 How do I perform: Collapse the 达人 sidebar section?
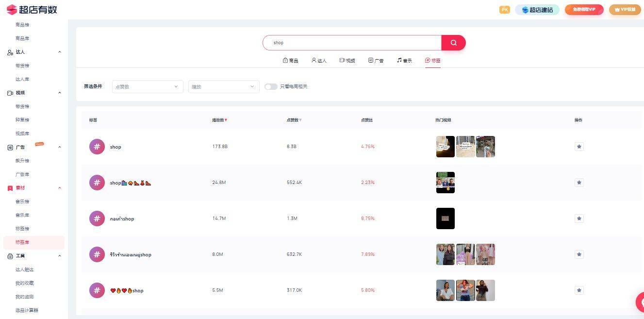pyautogui.click(x=59, y=51)
